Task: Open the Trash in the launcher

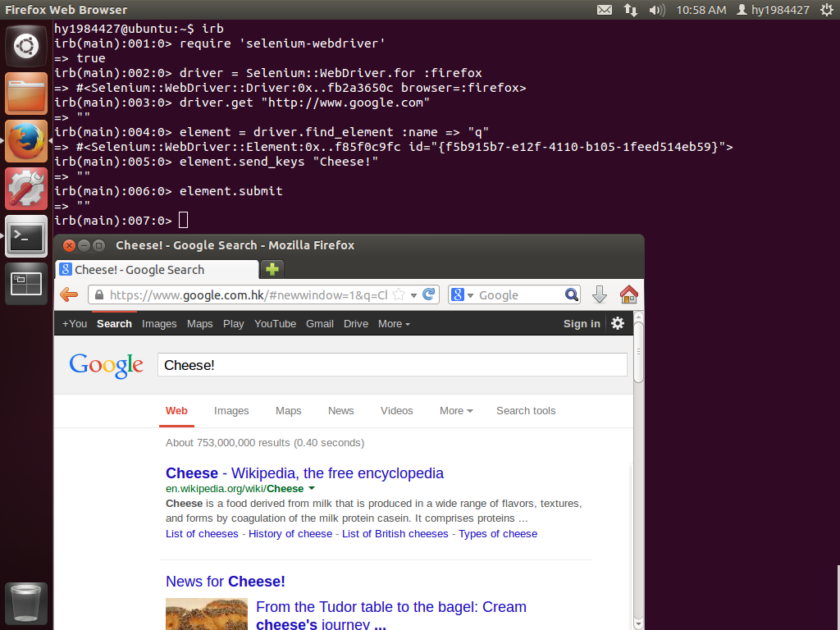Action: click(x=25, y=604)
